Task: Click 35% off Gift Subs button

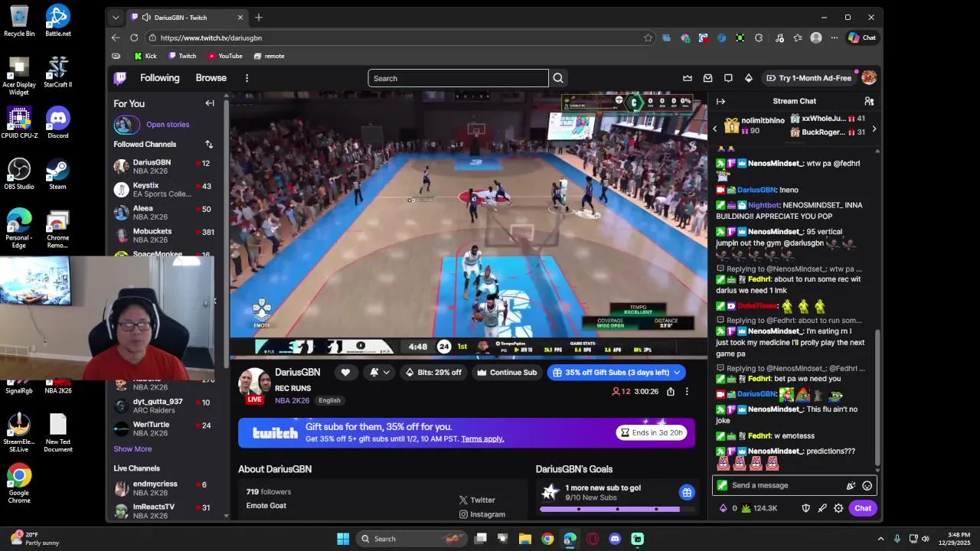Action: pyautogui.click(x=616, y=373)
